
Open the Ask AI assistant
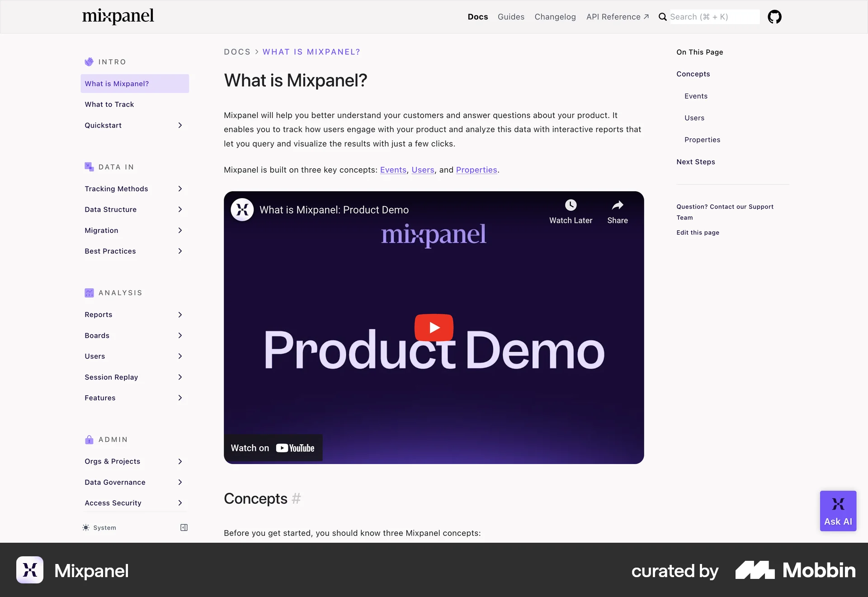pyautogui.click(x=838, y=511)
